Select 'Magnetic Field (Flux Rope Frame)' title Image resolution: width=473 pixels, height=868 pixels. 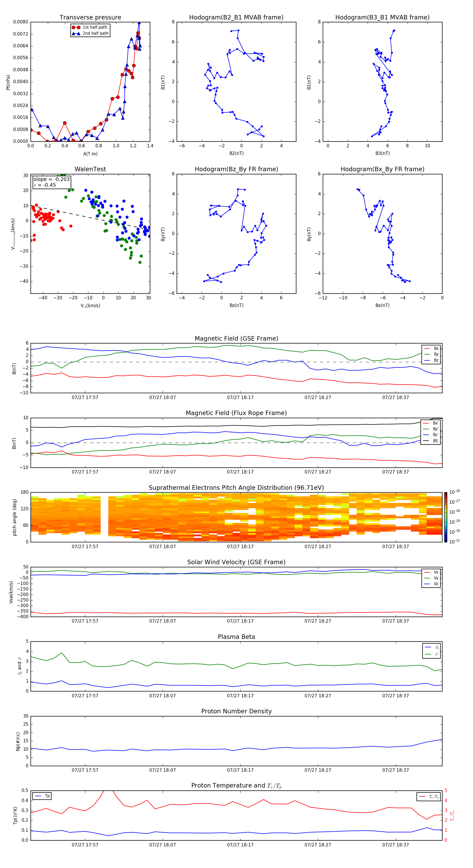click(236, 413)
